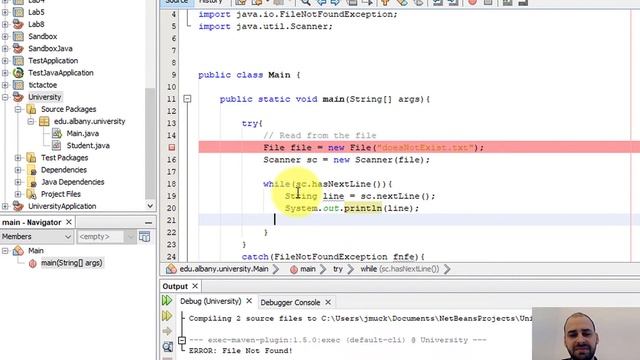Select try in the editor breadcrumb
Screen dimensions: 640x360
338,269
